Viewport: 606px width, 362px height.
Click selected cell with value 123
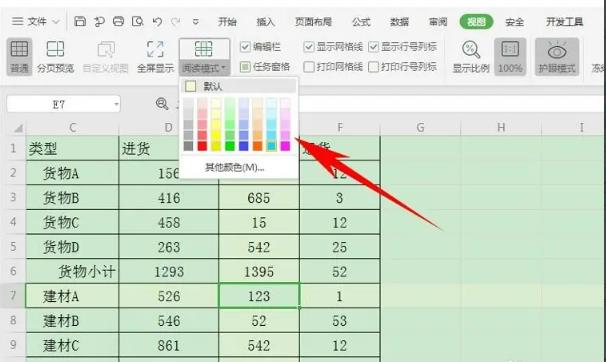[x=259, y=296]
